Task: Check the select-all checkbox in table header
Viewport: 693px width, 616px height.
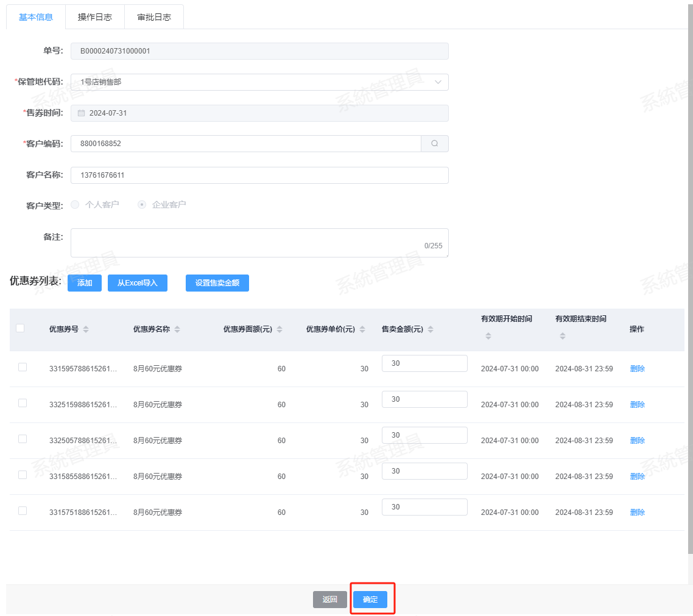Action: tap(20, 328)
